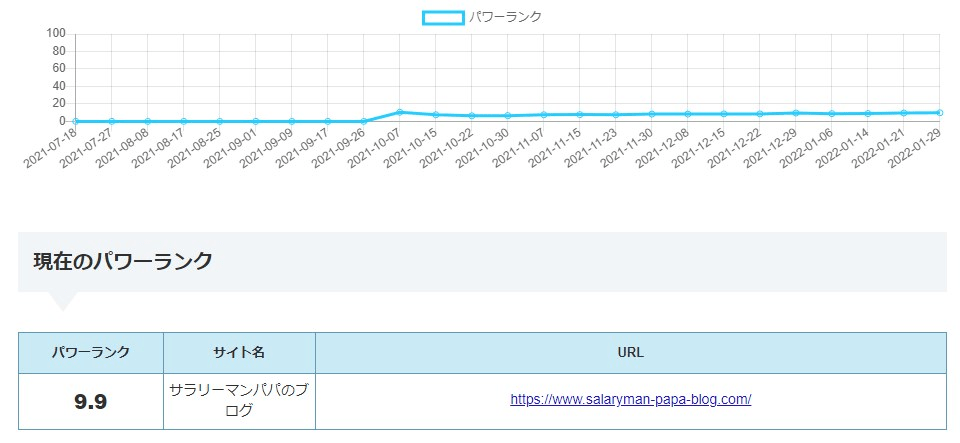The image size is (960, 443).
Task: Click the パワーランク table column header
Action: [91, 352]
